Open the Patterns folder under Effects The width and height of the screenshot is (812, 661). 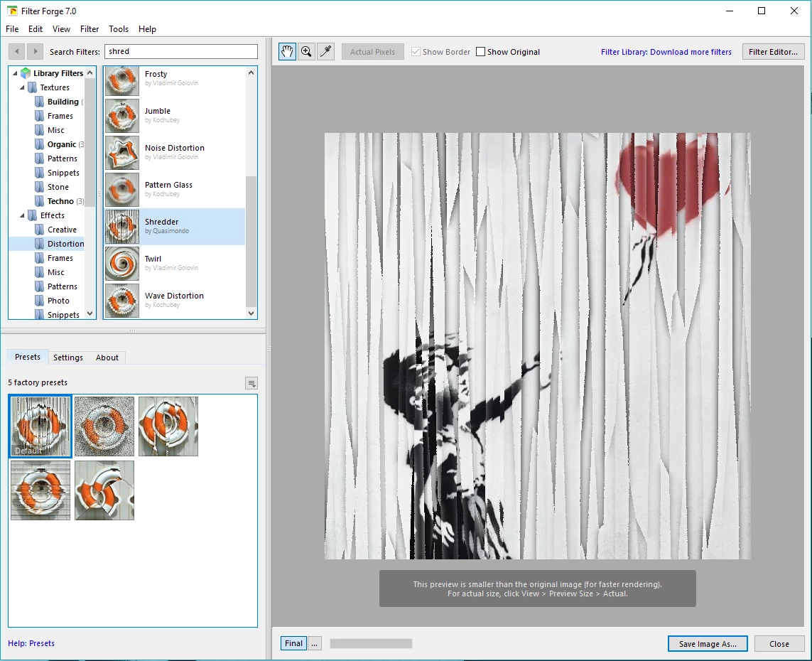[x=56, y=286]
